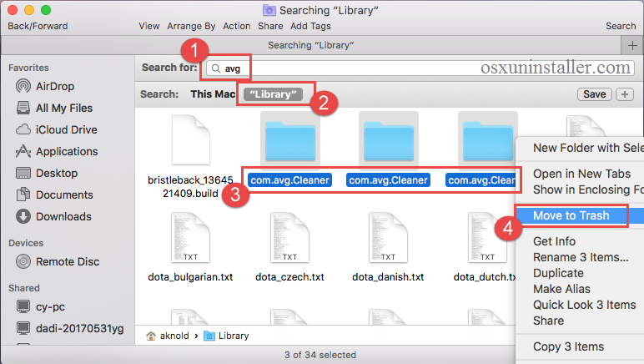The image size is (644, 364).
Task: Choose Show in Enclosing Folder
Action: point(580,190)
